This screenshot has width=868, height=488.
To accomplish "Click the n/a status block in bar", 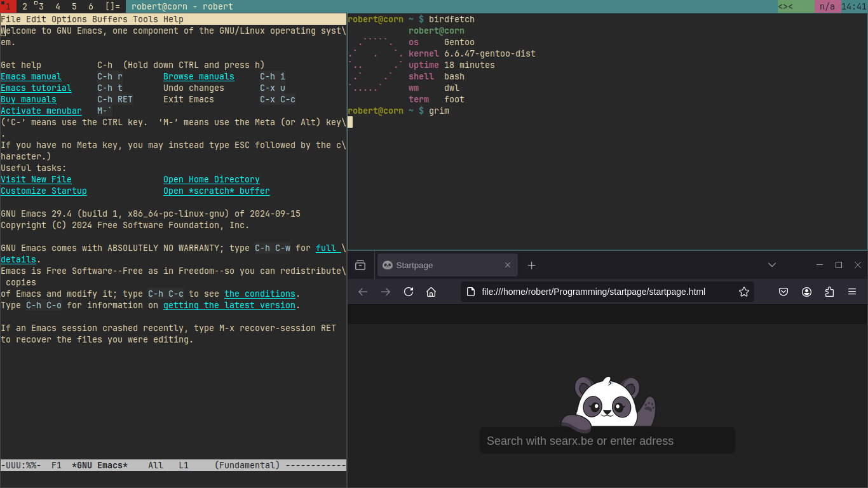I will point(827,6).
